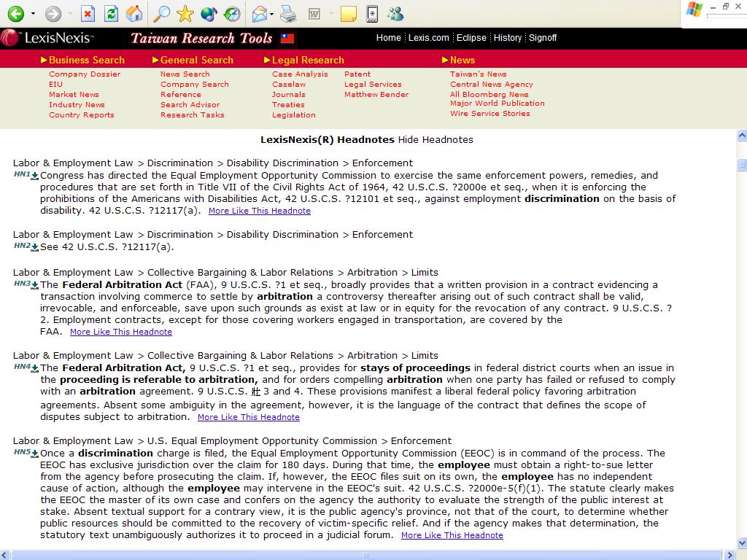The width and height of the screenshot is (747, 560).
Task: Open the Case Analysis link
Action: (300, 74)
